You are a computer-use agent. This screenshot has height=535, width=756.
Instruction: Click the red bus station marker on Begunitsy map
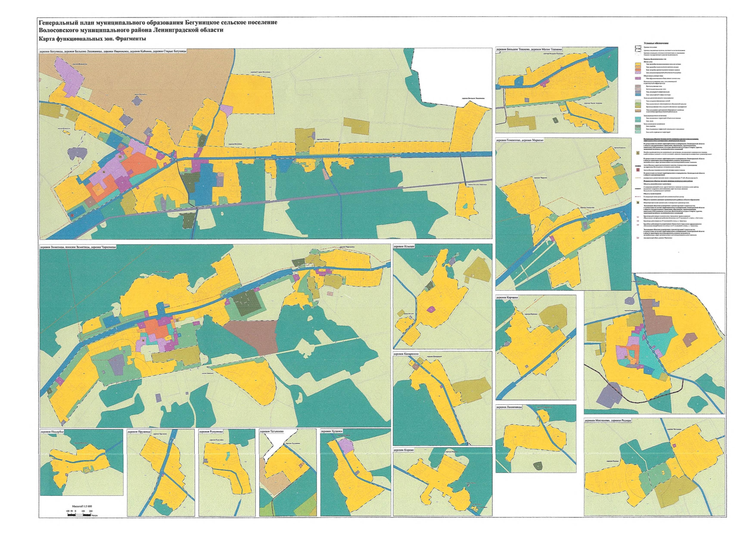pyautogui.click(x=73, y=215)
